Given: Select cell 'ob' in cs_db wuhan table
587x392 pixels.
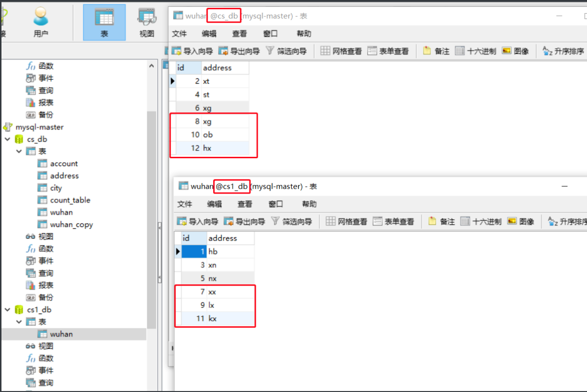Looking at the screenshot, I should [225, 134].
